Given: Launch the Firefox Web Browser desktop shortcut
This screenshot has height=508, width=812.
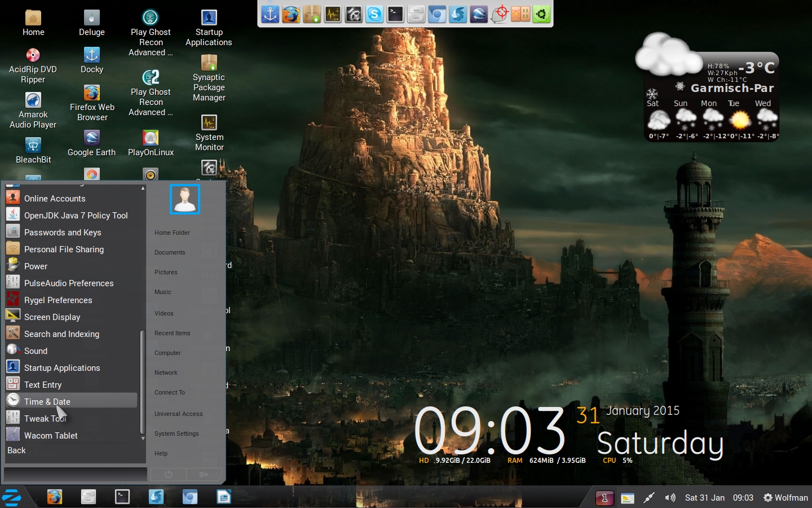Looking at the screenshot, I should [x=92, y=103].
